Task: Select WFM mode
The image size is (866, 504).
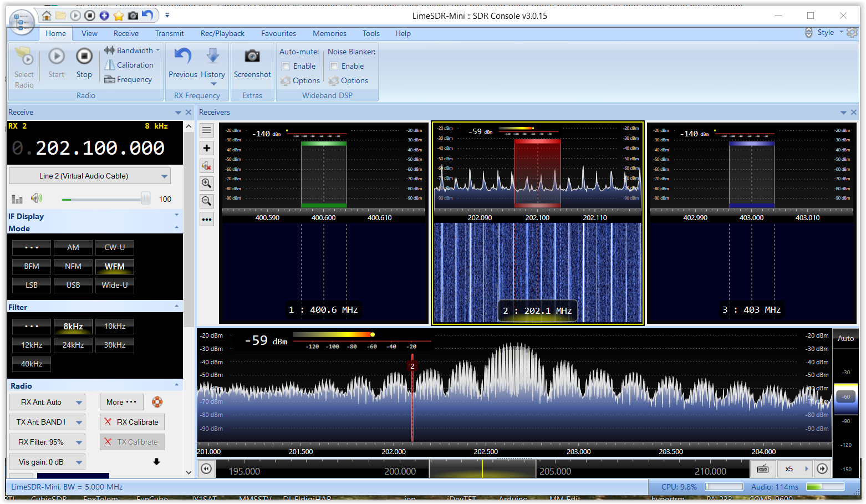Action: click(115, 266)
